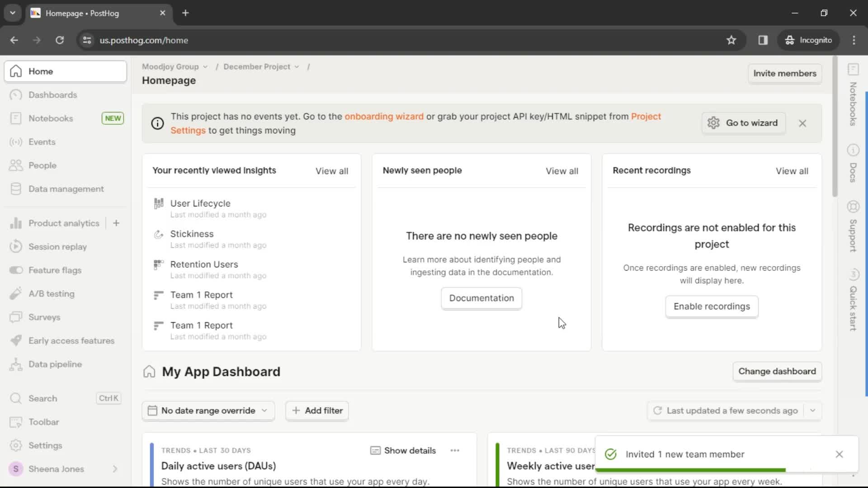Bookmark this page with star icon
Screen dimensions: 868x488
pyautogui.click(x=731, y=40)
